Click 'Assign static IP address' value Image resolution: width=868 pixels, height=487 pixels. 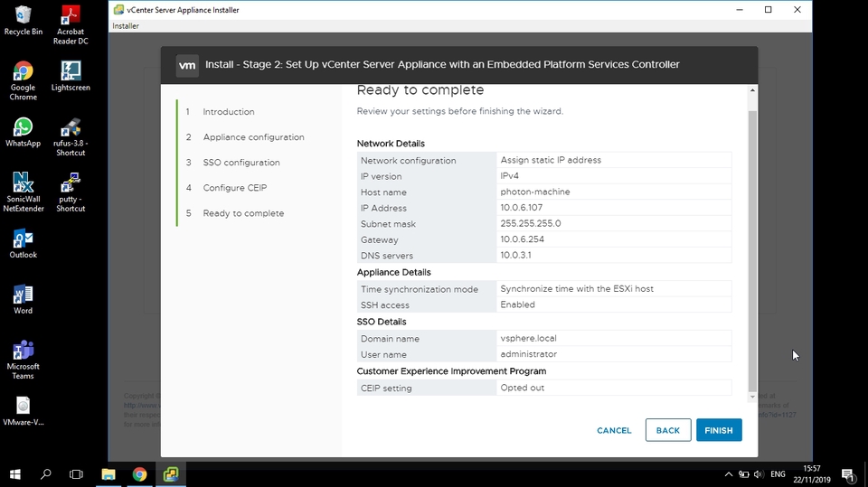click(x=551, y=160)
